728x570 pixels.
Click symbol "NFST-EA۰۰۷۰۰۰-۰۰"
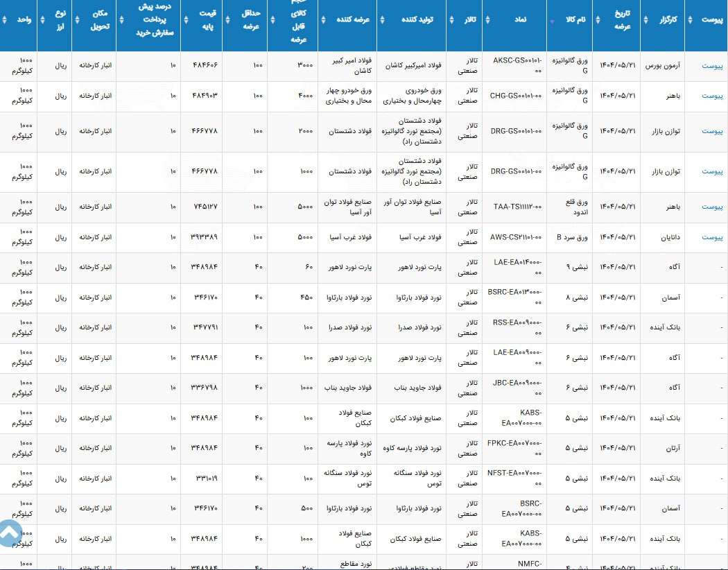514,478
